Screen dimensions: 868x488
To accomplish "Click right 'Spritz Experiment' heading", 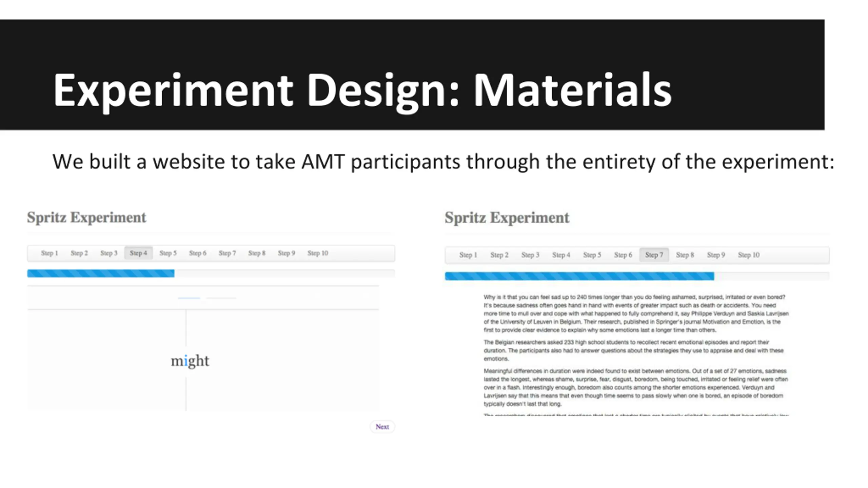I will click(x=507, y=218).
